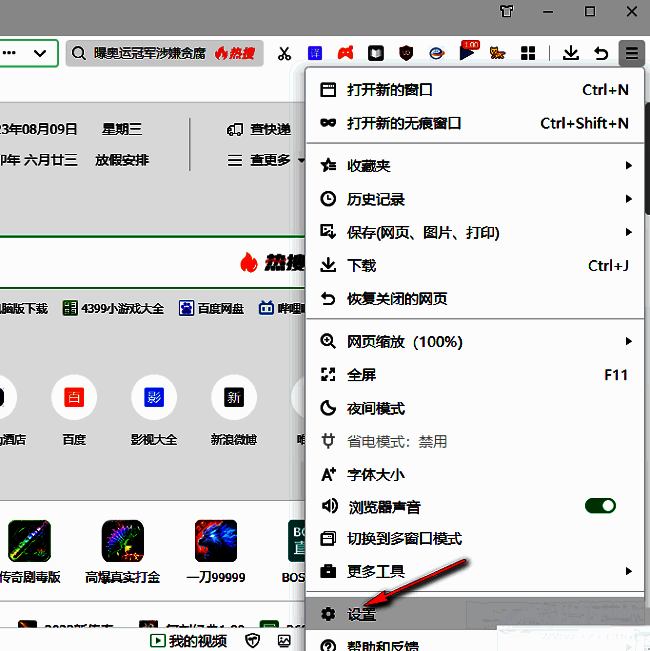
Task: Click the search magnifier icon
Action: click(78, 53)
